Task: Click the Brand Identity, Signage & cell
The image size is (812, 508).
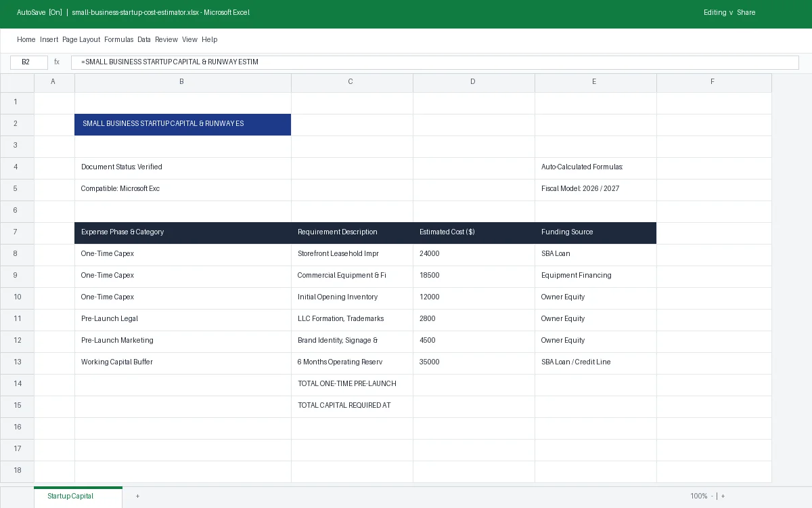Action: tap(352, 341)
